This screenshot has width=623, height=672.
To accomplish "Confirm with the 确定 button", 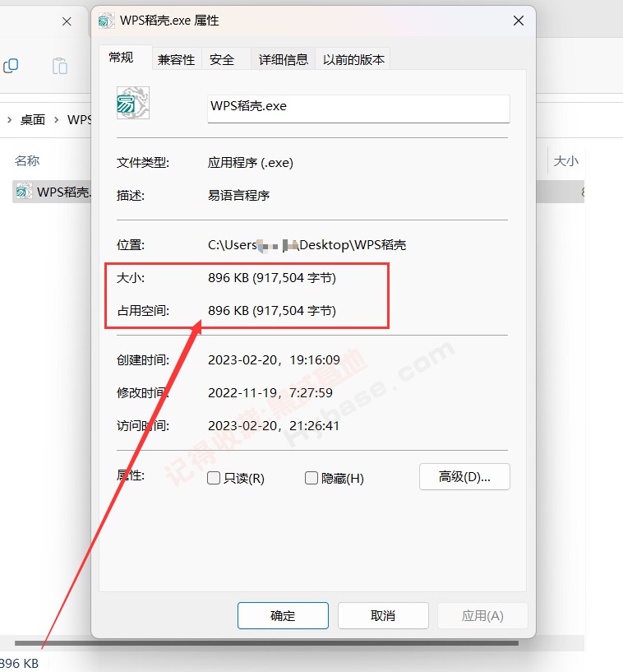I will click(x=283, y=615).
